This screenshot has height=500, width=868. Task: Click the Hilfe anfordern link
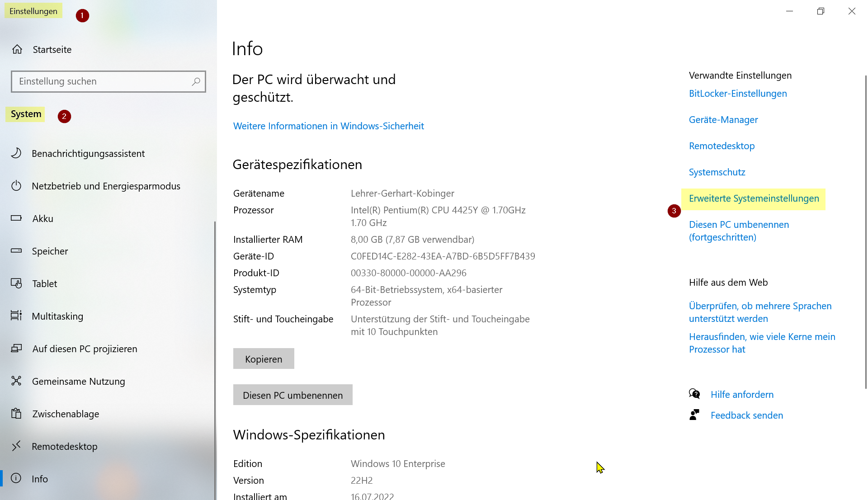(x=741, y=395)
